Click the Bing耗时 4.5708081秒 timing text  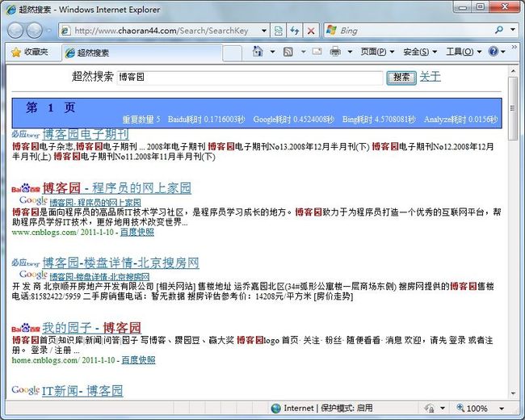point(379,120)
